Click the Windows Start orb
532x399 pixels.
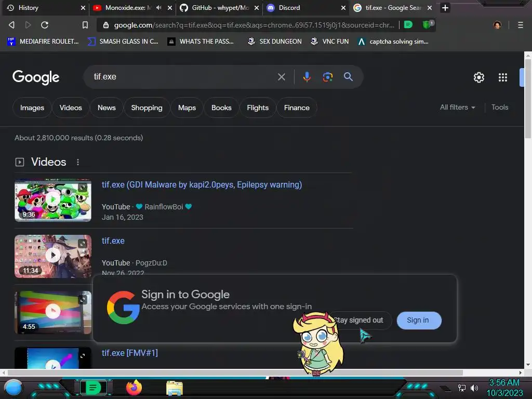(x=13, y=388)
